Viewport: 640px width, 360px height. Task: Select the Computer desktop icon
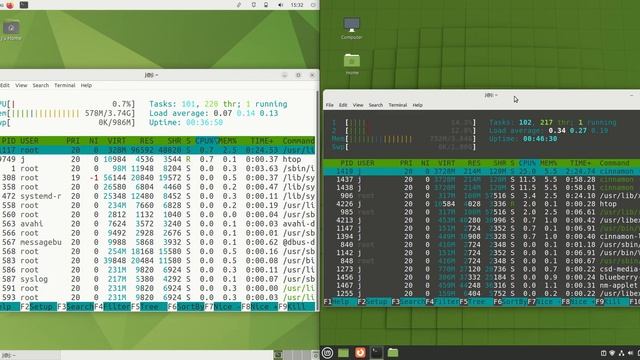(x=351, y=28)
